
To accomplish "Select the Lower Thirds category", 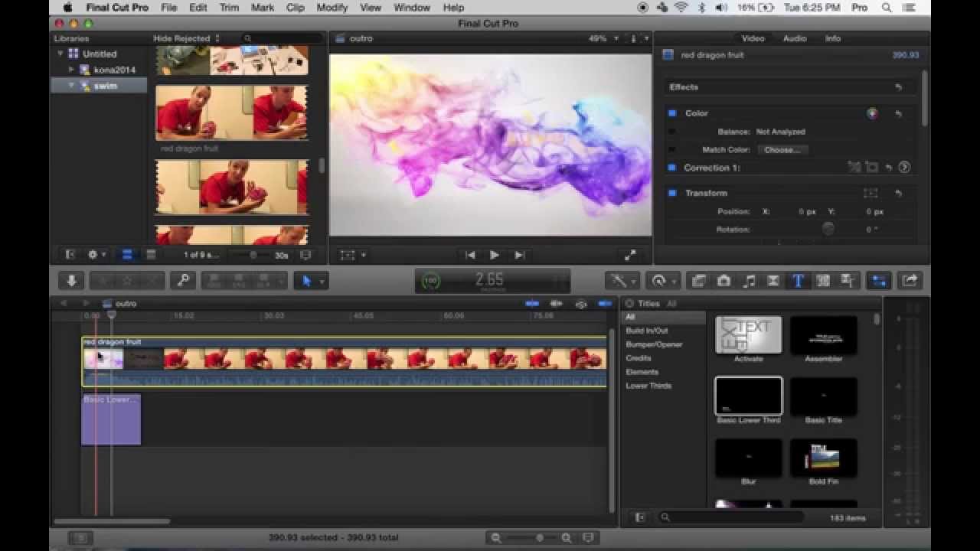I will pyautogui.click(x=648, y=386).
